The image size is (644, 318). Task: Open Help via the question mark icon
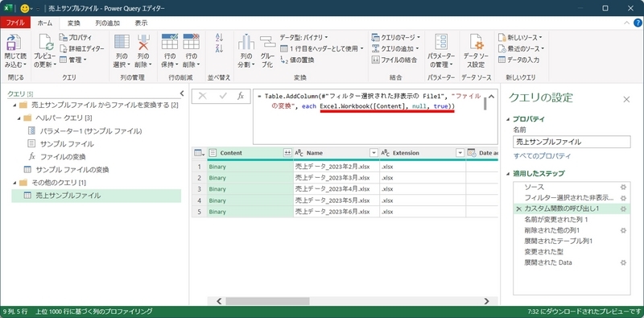(638, 23)
